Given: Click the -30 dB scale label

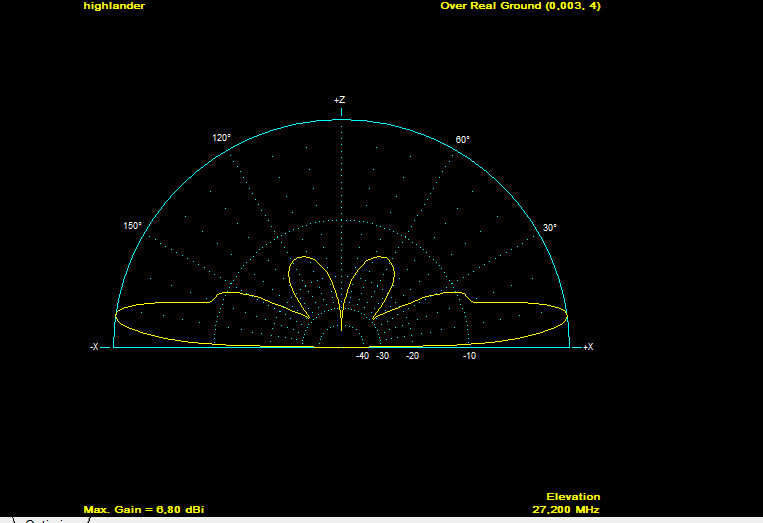Looking at the screenshot, I should click(x=382, y=356).
